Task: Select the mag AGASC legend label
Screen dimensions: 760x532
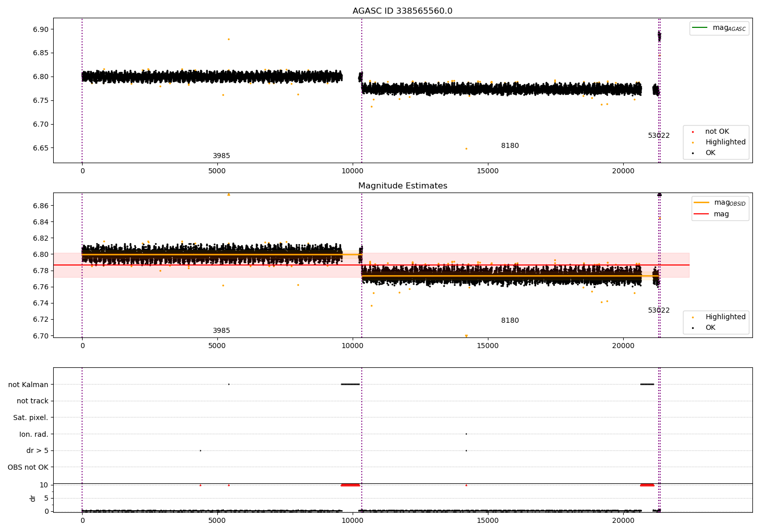Action: coord(729,28)
